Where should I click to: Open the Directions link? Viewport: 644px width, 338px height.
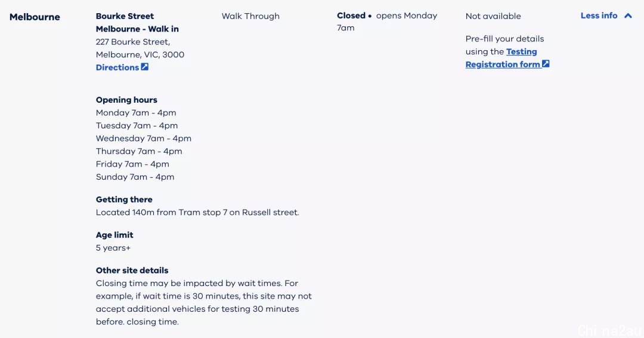tap(122, 67)
